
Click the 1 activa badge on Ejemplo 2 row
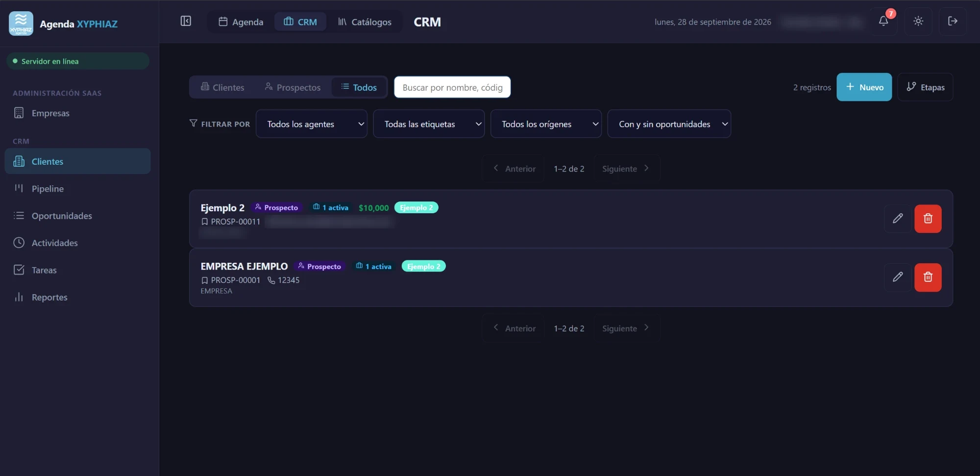click(x=331, y=208)
